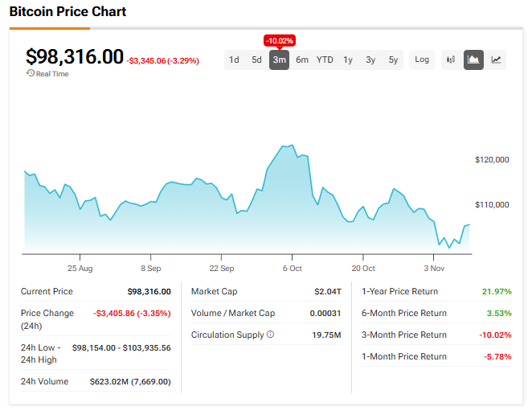Click the $120,000 axis label
Screen dimensions: 532x415
(492, 159)
